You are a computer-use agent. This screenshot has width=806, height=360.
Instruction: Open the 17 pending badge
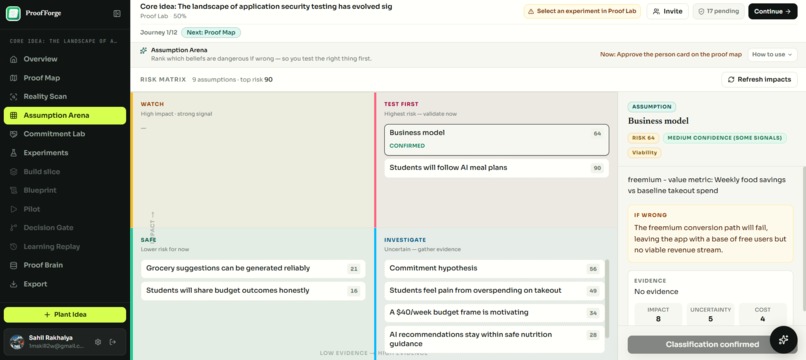(x=718, y=11)
